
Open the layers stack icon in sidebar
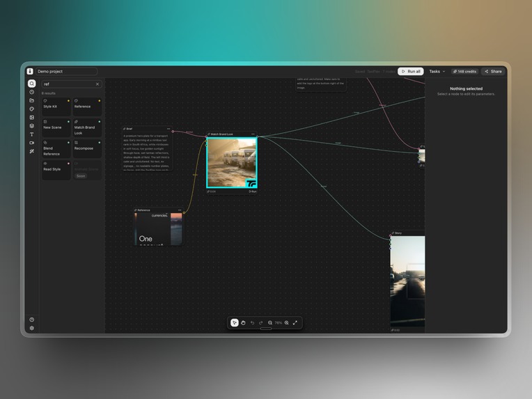[x=31, y=126]
